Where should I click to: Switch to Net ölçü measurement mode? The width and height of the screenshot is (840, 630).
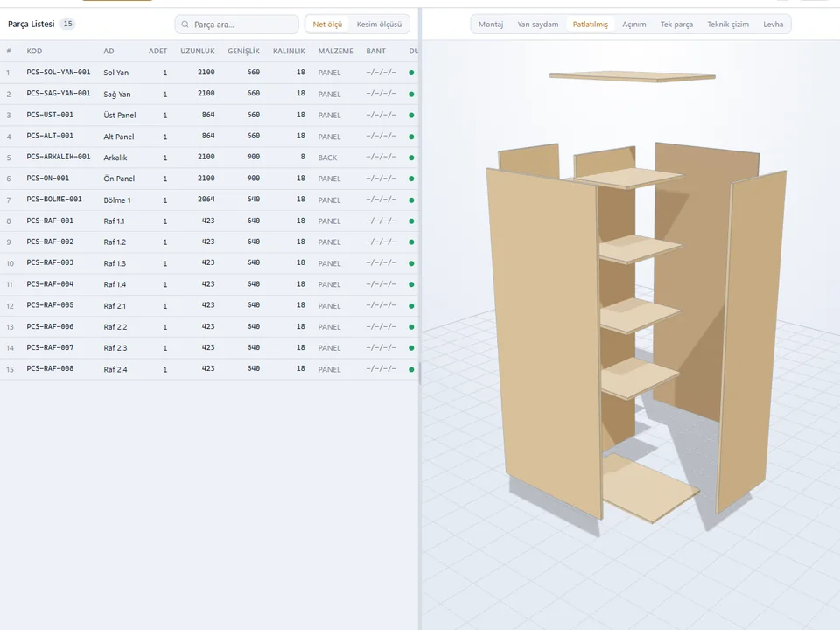(327, 24)
